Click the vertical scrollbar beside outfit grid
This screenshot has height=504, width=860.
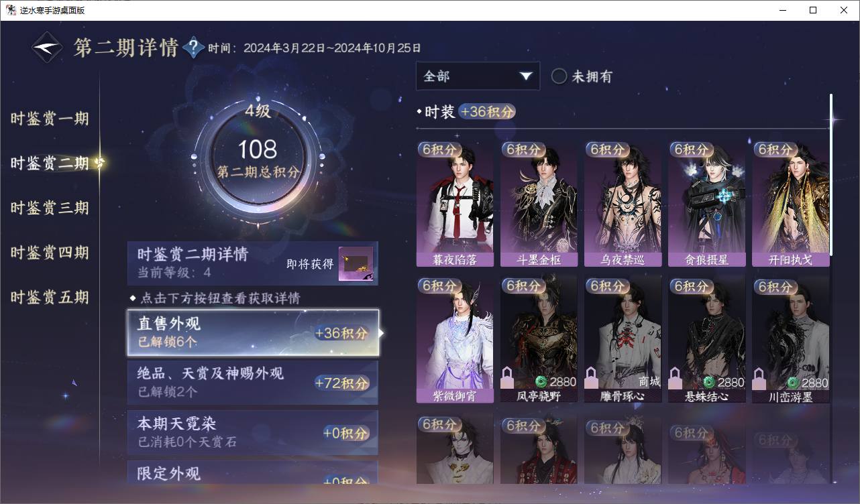[831, 174]
